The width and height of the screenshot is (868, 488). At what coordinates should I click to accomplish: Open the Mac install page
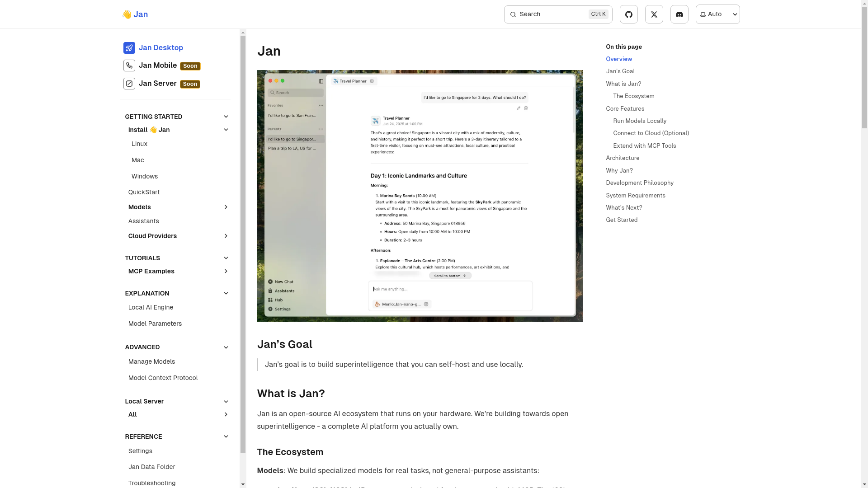137,160
